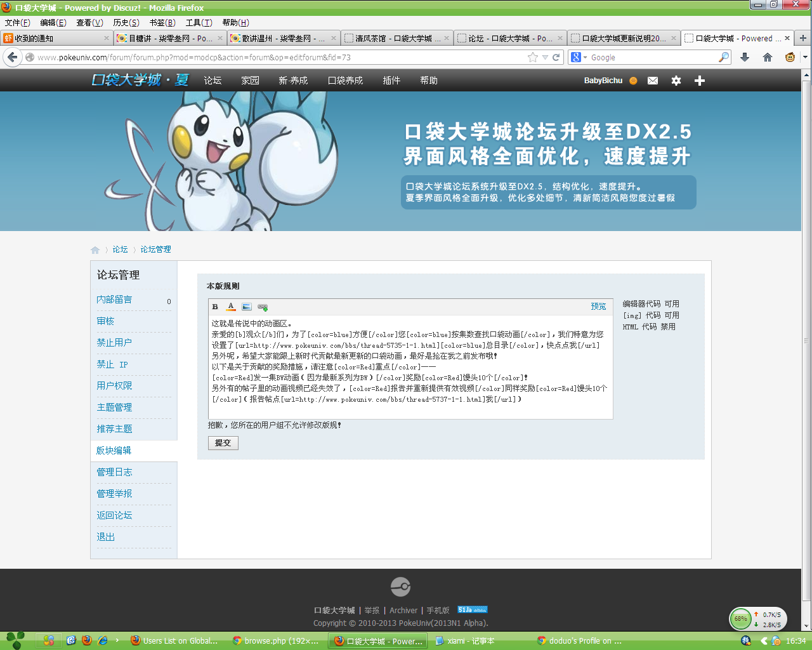Bookmark the page with the star icon
Viewport: 812px width, 650px height.
pyautogui.click(x=533, y=57)
